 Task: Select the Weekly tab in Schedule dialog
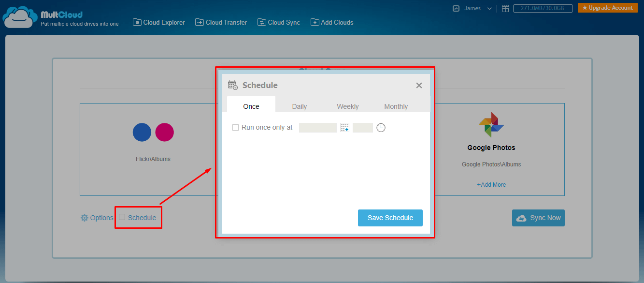[347, 106]
